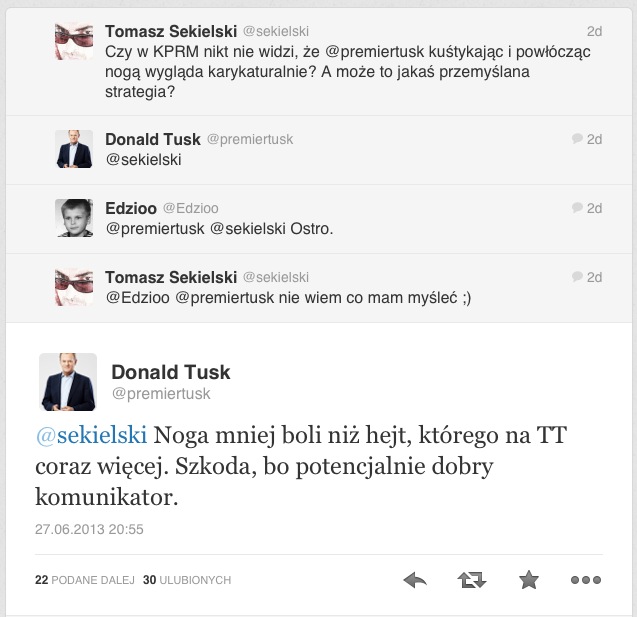Screen dimensions: 637x617
Task: Open the Edzioo username link
Action: (x=130, y=208)
